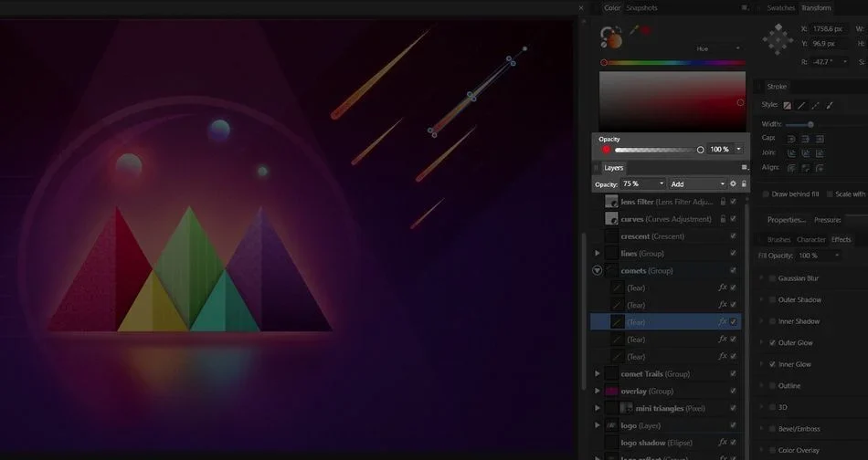Select the Transform tab
The image size is (868, 460).
[x=816, y=7]
